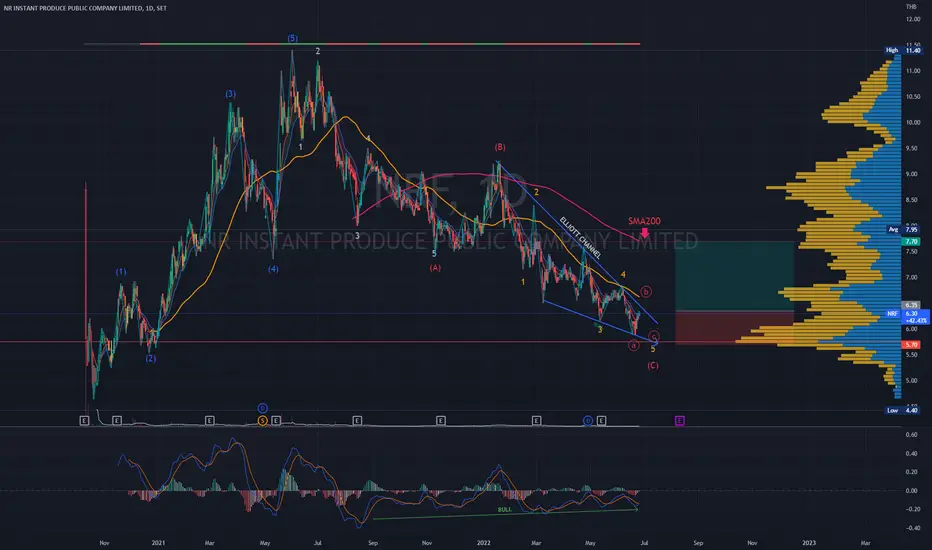Select the red stop-loss zone of long position
Viewport: 932px width, 550px height.
pos(735,327)
